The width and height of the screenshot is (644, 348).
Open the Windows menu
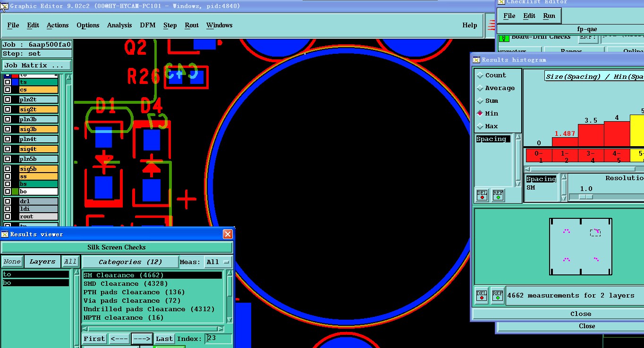(x=219, y=25)
